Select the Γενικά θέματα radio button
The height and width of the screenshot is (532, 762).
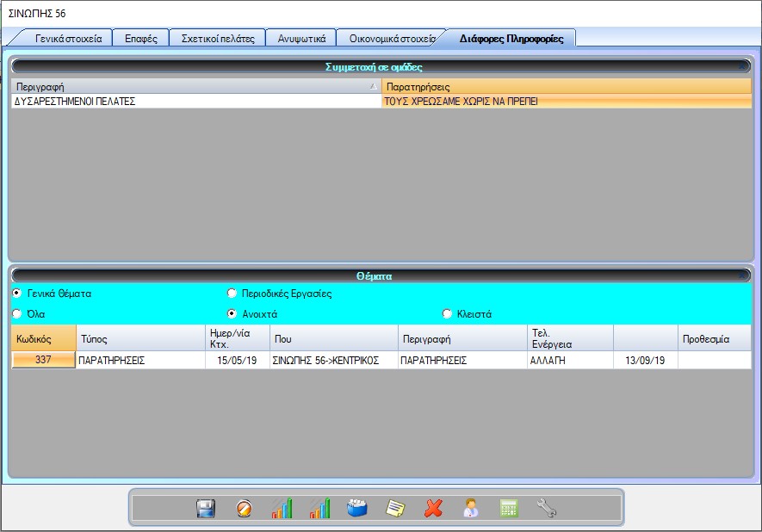pyautogui.click(x=17, y=294)
